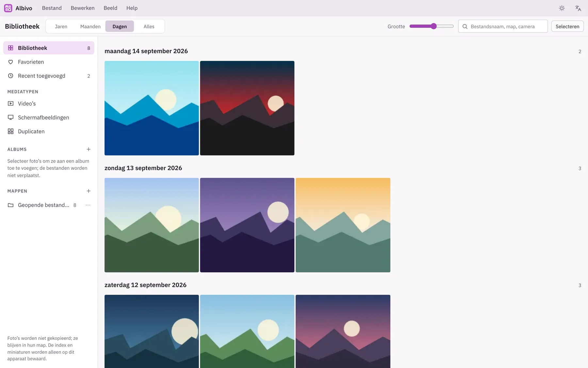
Task: Open Duplicaten in the sidebar
Action: click(49, 131)
